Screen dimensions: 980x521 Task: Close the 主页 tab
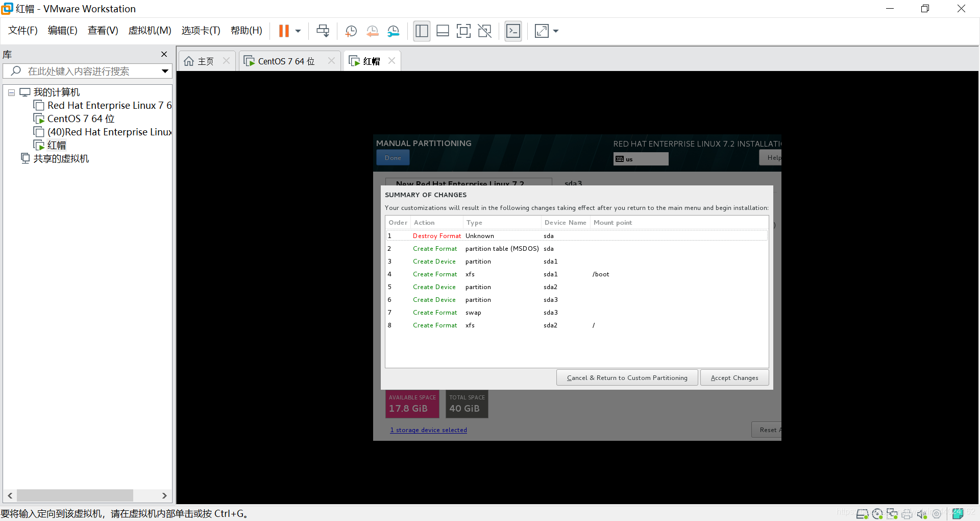(x=226, y=61)
